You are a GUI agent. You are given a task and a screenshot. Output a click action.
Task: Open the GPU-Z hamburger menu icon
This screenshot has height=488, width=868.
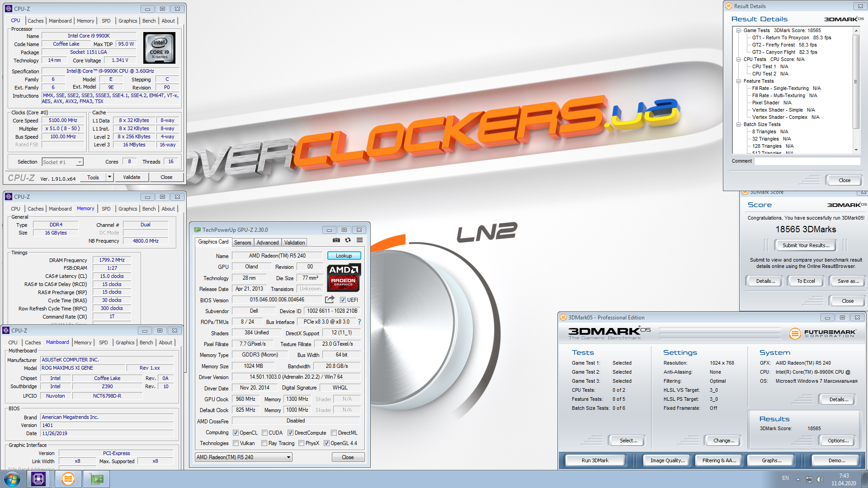(x=360, y=240)
